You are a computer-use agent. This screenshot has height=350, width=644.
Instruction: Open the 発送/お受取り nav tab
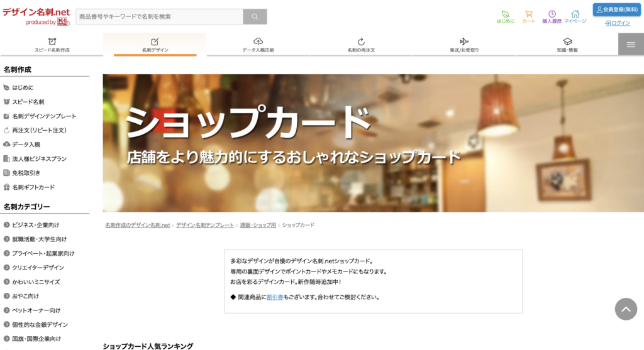coord(464,45)
